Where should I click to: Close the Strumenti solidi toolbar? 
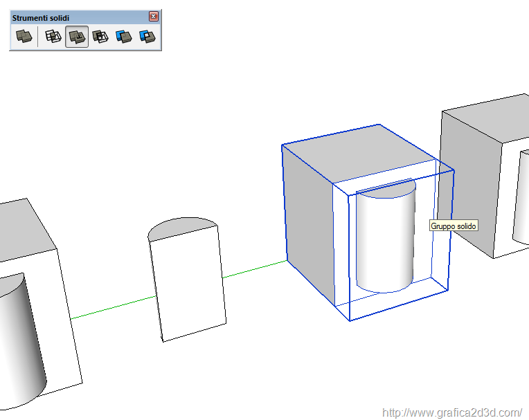[x=154, y=17]
